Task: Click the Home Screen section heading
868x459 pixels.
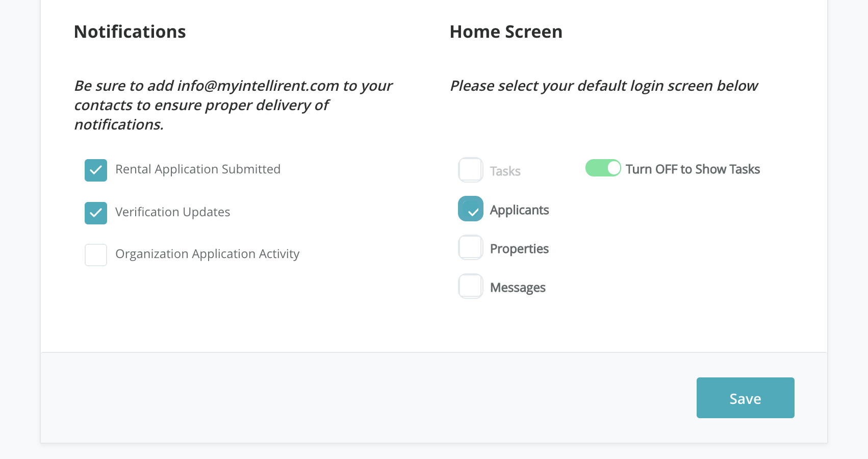Action: tap(506, 32)
